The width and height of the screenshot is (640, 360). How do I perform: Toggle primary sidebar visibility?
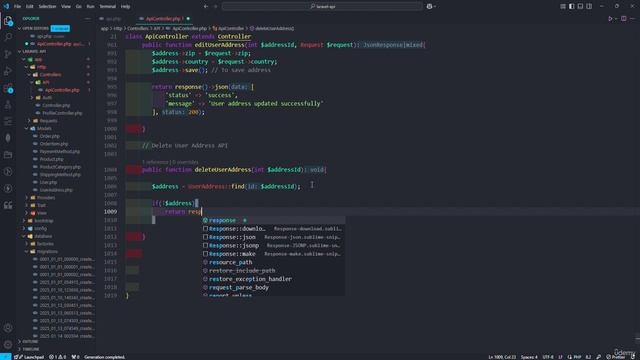tap(571, 7)
